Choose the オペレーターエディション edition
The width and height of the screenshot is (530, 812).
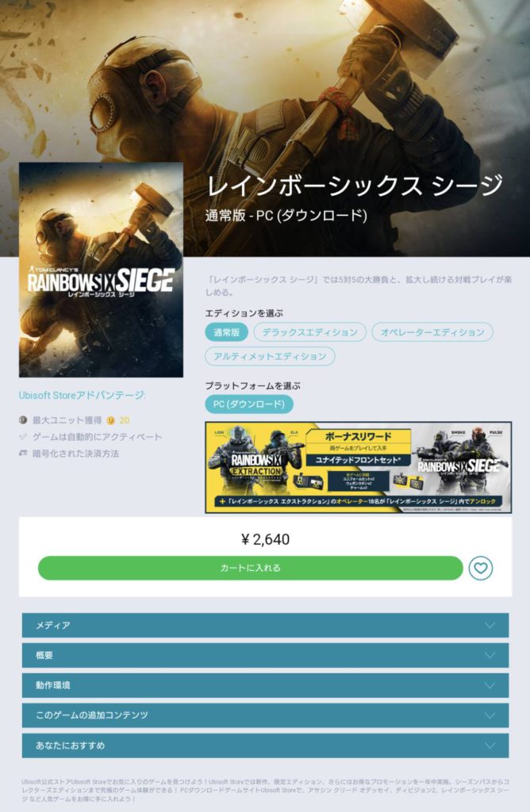click(432, 332)
